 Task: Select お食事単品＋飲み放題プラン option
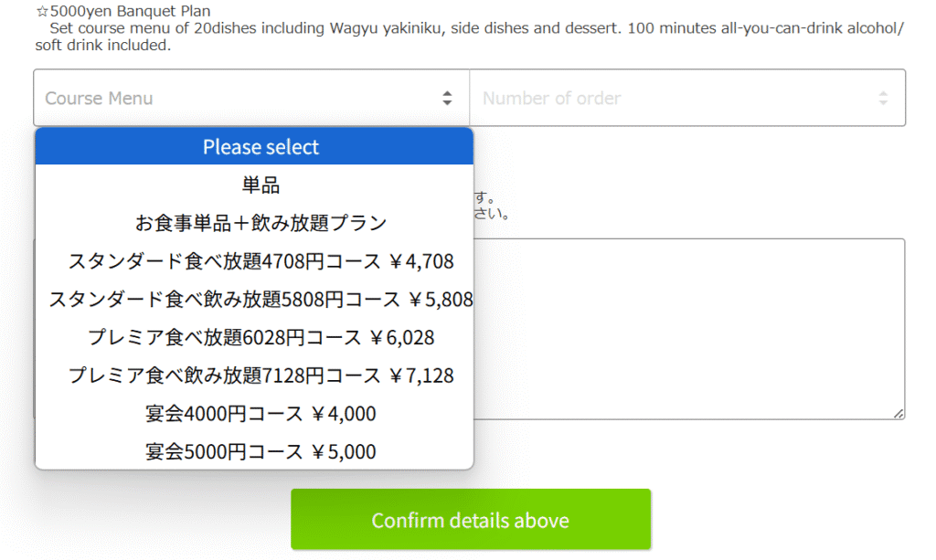(254, 223)
